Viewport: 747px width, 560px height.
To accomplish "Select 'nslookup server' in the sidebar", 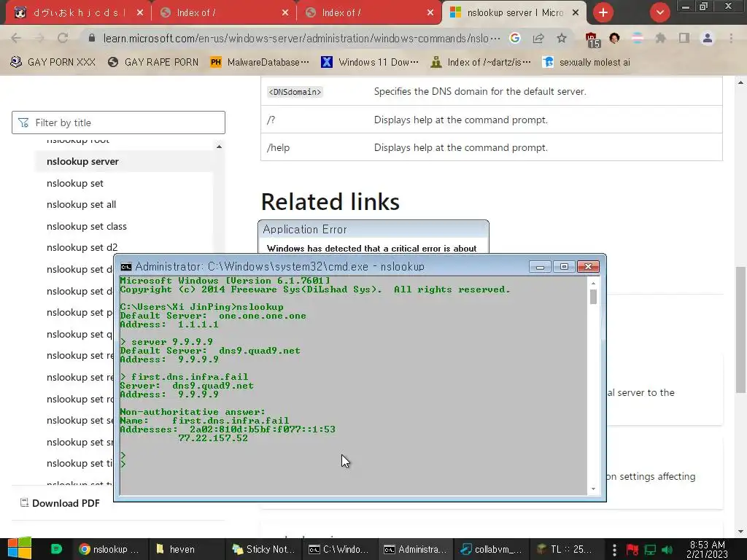I will pos(82,161).
